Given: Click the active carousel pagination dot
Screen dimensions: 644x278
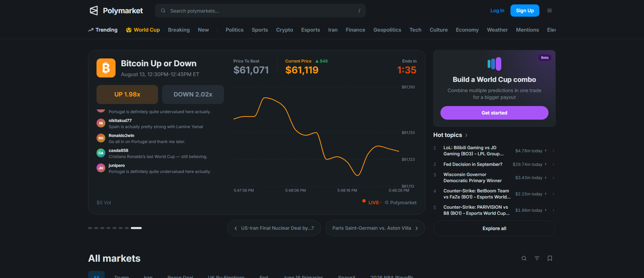Looking at the screenshot, I should click(x=136, y=228).
